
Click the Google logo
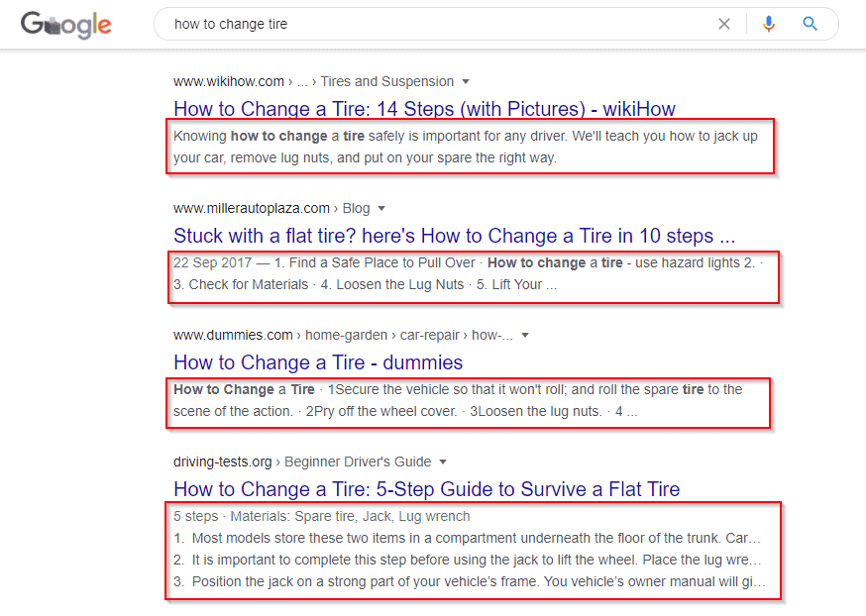pos(65,25)
